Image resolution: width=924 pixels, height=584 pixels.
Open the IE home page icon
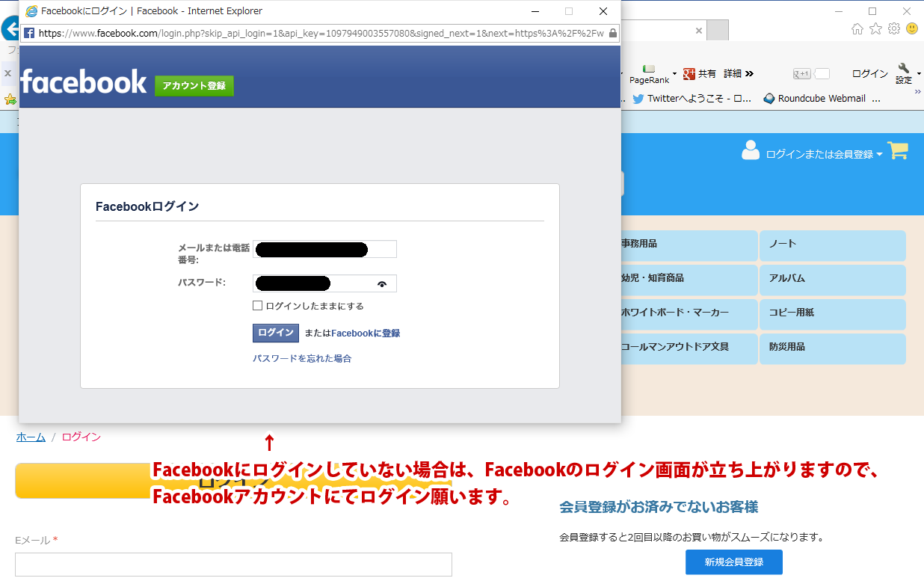[857, 28]
